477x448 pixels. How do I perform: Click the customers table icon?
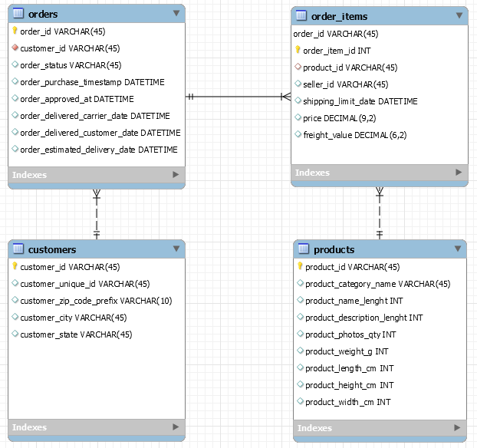pyautogui.click(x=18, y=249)
